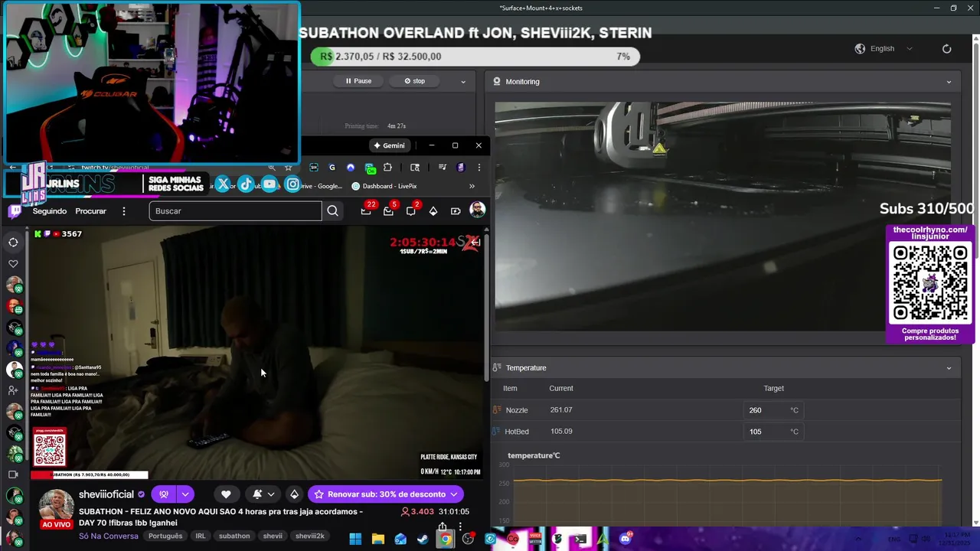Open the Windows Start menu
Screen dimensions: 980x551
pyautogui.click(x=355, y=539)
